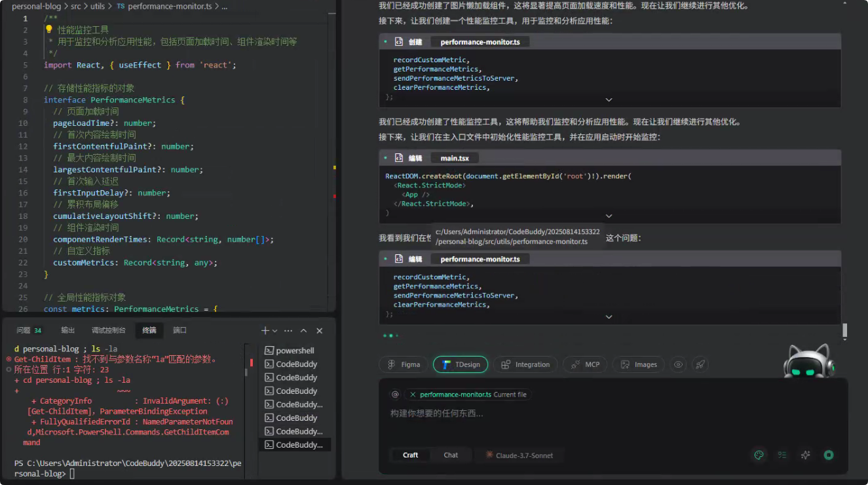Click the line 'cumulativeLayoutShift?: number;'
Image resolution: width=868 pixels, height=485 pixels.
click(x=126, y=216)
